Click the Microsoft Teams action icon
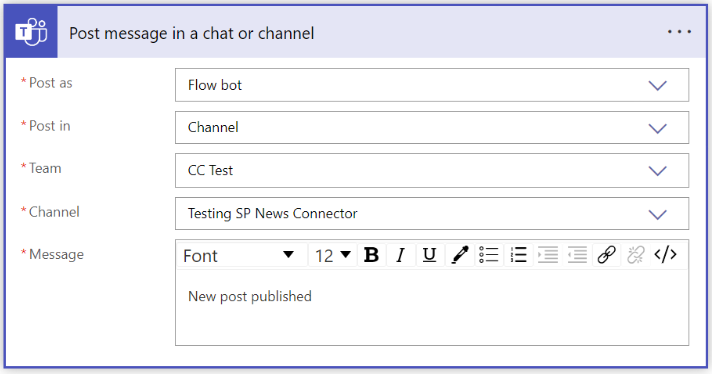This screenshot has height=376, width=718. click(31, 32)
